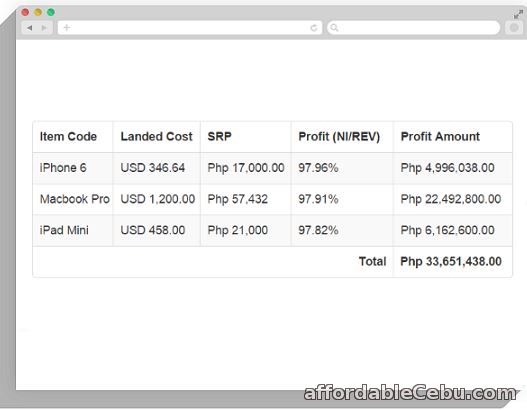Screen dimensions: 527x410
Task: Click the 97.91% profit value
Action: pyautogui.click(x=318, y=199)
